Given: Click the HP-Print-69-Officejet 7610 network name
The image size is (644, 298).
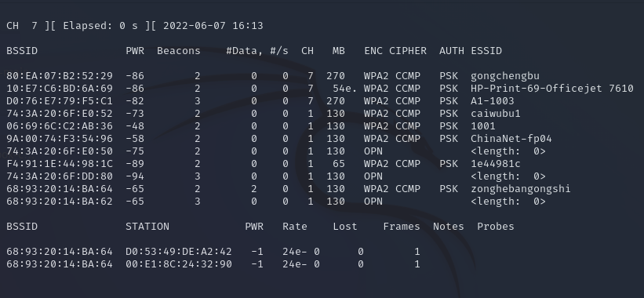Looking at the screenshot, I should coord(552,89).
